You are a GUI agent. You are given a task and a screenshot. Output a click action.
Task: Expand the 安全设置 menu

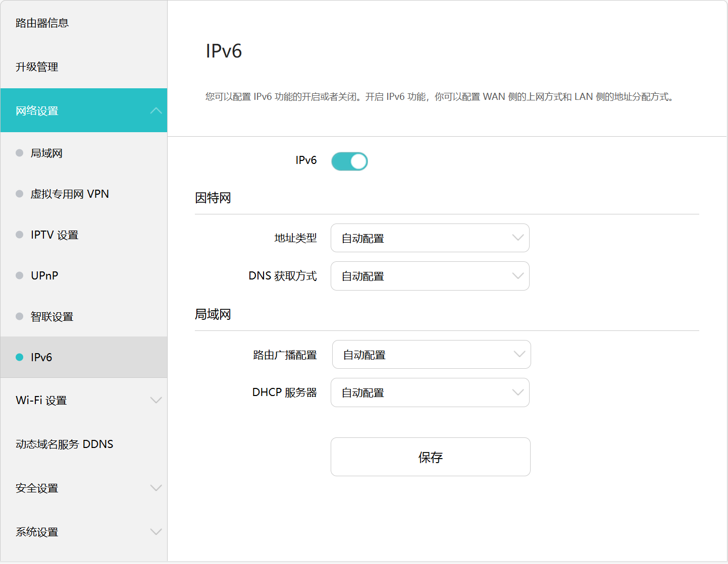pos(84,488)
